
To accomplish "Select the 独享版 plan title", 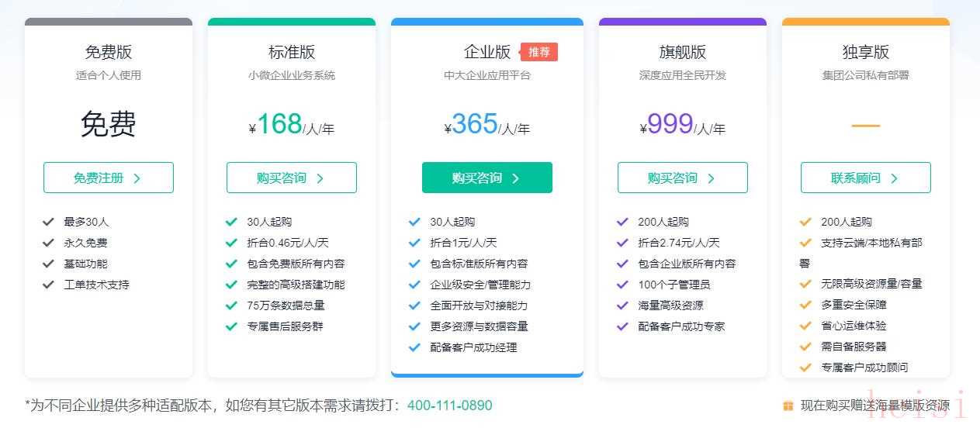I will [866, 52].
